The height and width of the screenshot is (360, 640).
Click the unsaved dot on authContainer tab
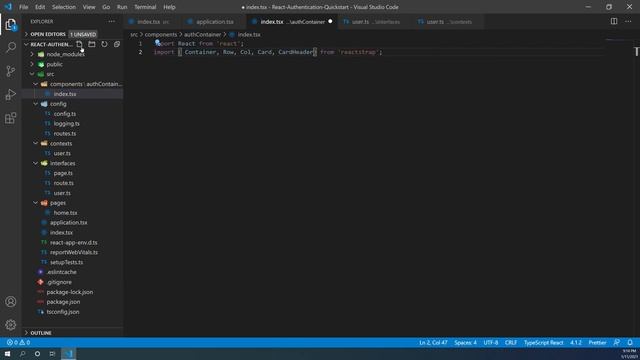point(330,22)
